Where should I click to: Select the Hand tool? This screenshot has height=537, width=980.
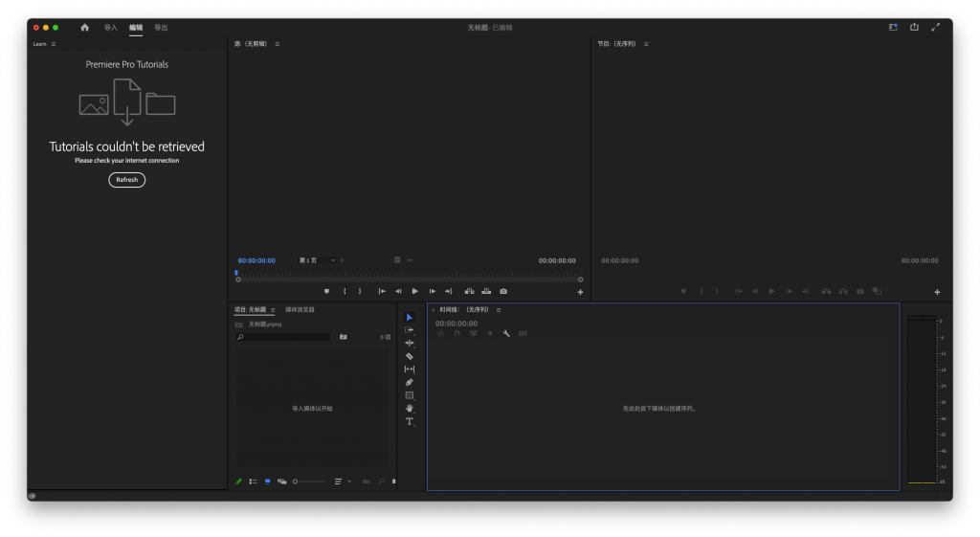(x=410, y=408)
